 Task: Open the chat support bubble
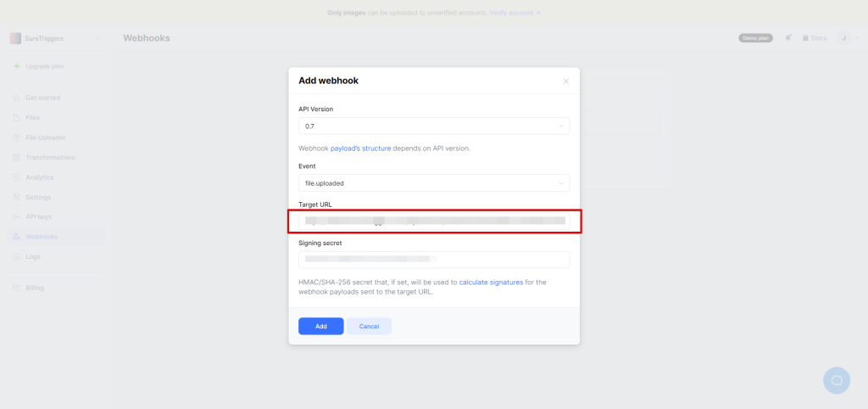[x=836, y=379]
